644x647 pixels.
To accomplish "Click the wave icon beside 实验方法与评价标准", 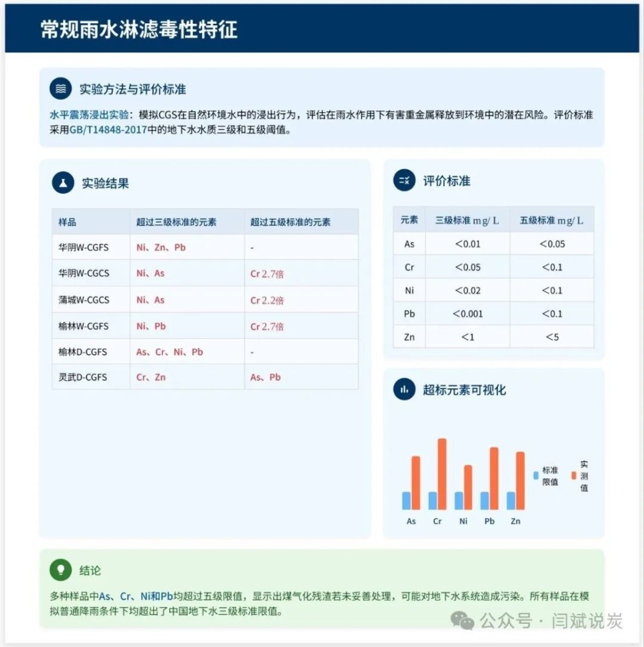I will point(61,89).
